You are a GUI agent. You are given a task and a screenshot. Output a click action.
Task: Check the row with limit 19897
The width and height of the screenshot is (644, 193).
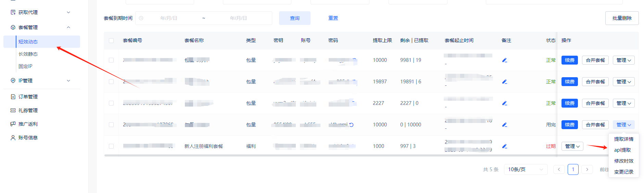click(x=111, y=82)
